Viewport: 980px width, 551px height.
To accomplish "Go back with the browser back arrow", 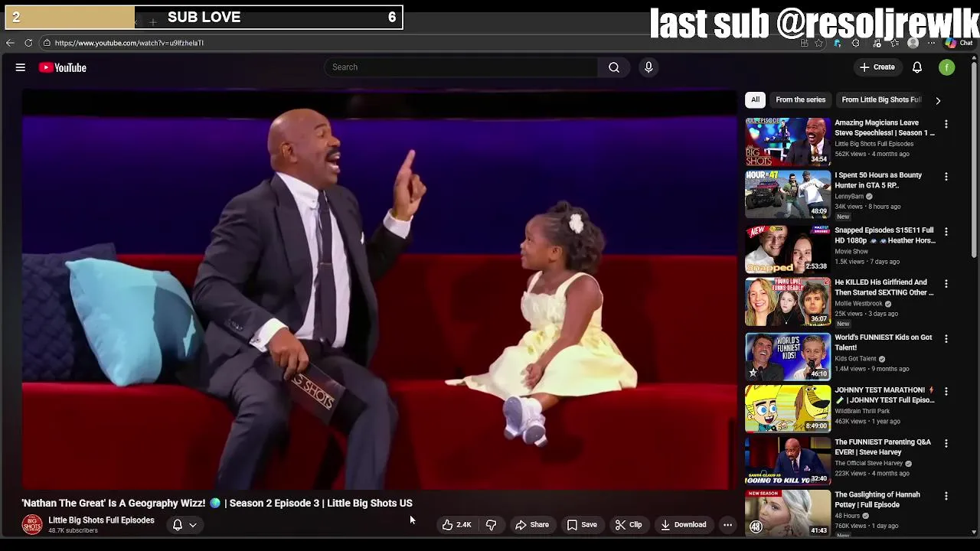I will click(10, 43).
